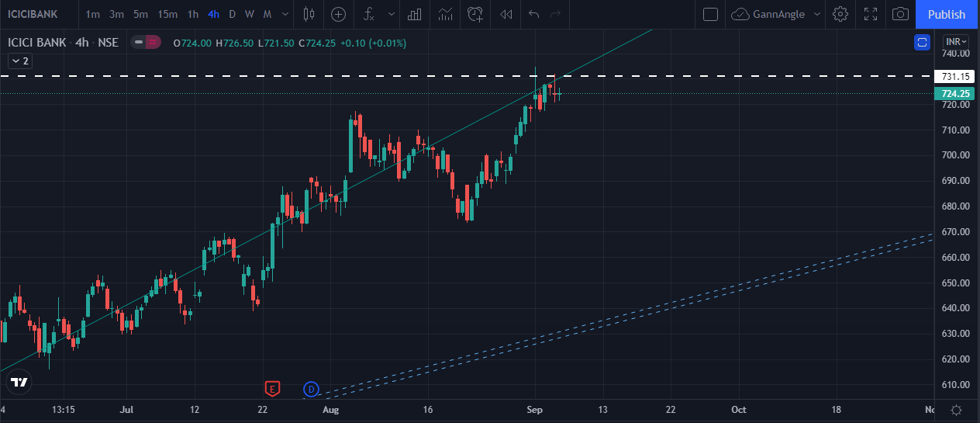Select the 3m timeframe
The width and height of the screenshot is (980, 423).
[x=116, y=14]
